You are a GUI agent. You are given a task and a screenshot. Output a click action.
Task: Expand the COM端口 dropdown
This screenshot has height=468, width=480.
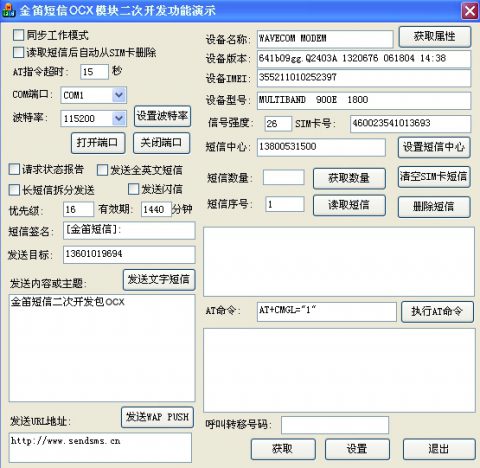tap(119, 95)
